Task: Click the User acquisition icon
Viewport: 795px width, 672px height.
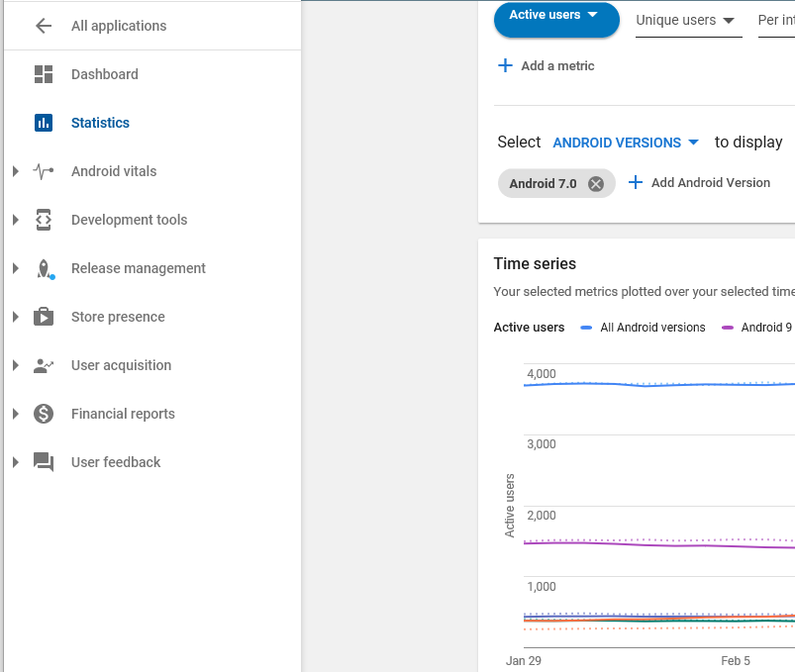Action: 44,365
